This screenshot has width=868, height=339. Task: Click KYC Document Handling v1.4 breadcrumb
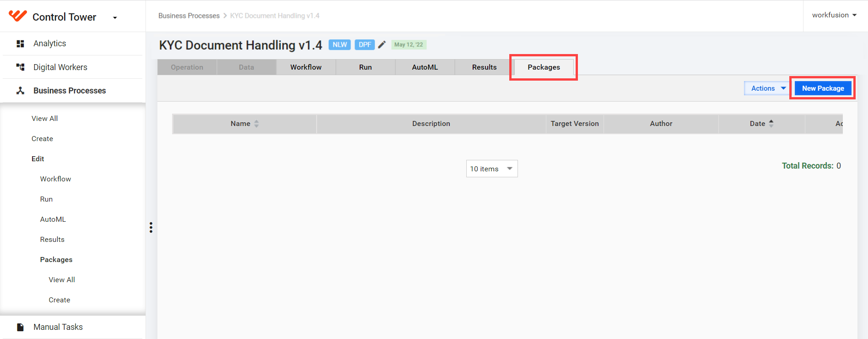tap(275, 16)
